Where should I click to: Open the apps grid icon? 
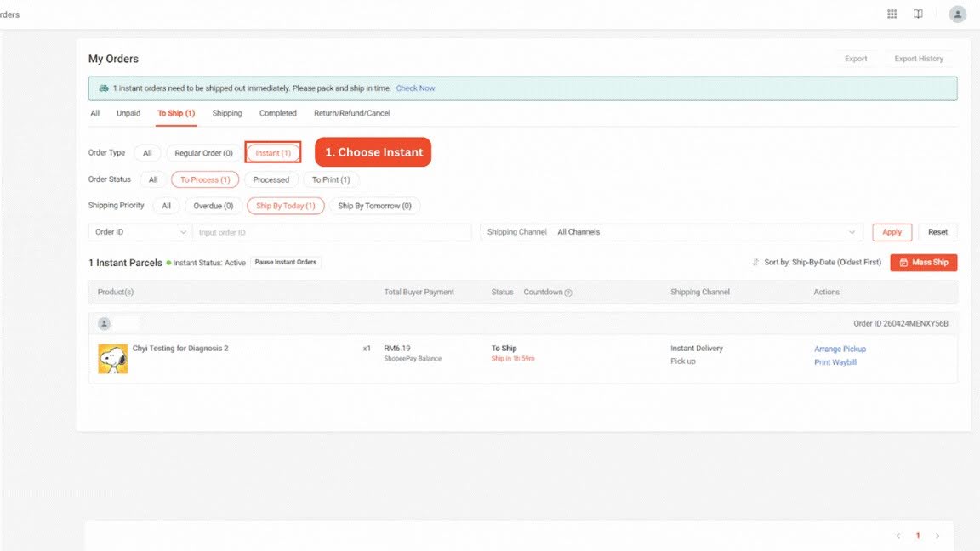(892, 14)
